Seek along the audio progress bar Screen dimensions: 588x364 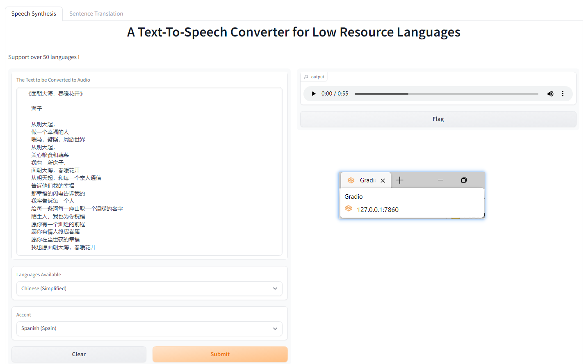click(x=447, y=94)
